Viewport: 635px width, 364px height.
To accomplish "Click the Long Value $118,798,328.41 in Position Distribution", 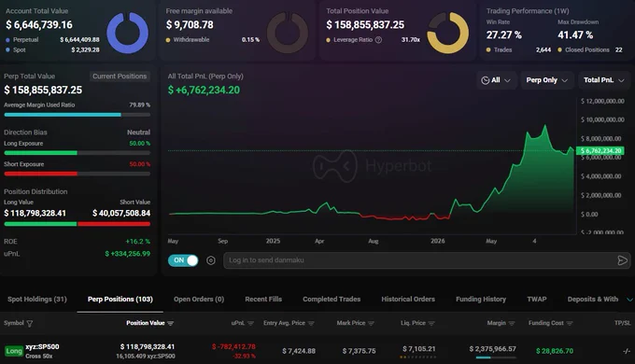I will [35, 214].
